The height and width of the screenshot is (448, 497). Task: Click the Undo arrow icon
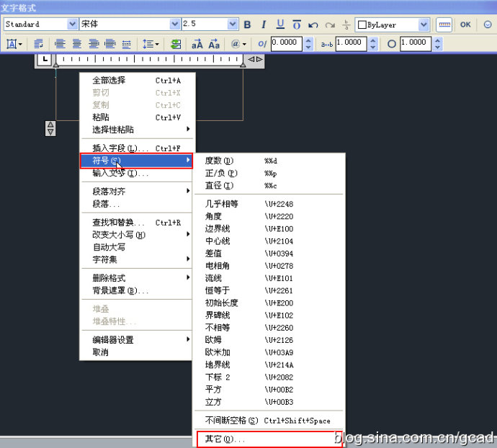(313, 24)
